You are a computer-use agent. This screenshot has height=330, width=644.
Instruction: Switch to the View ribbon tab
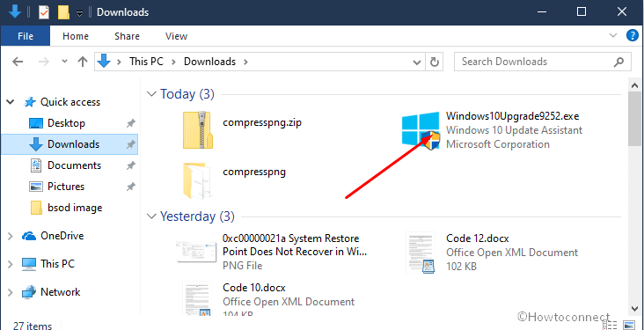tap(176, 36)
